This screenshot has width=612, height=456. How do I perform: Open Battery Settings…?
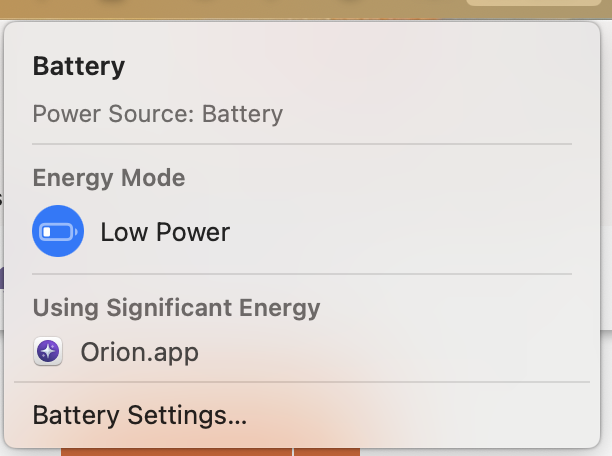[139, 414]
